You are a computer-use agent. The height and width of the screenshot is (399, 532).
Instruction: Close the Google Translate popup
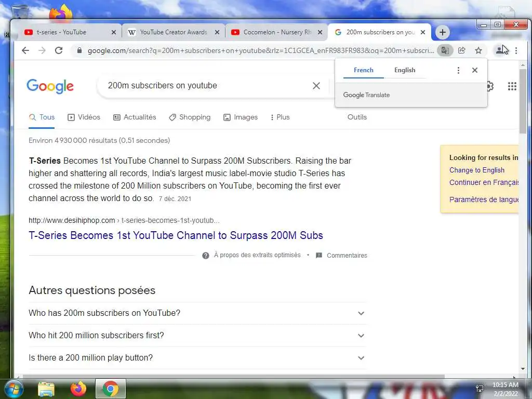[475, 70]
